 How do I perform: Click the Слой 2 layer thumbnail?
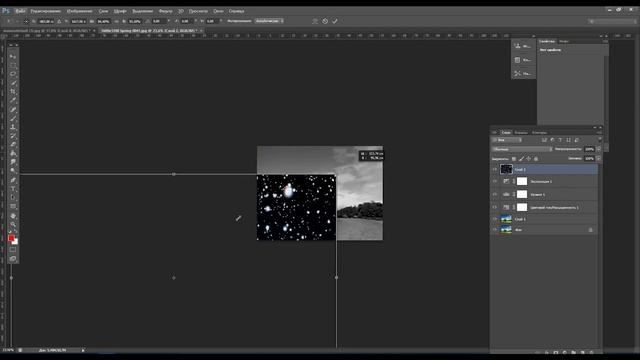506,169
